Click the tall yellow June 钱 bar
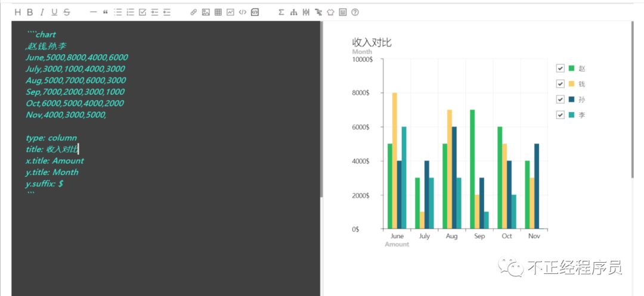Viewport: 644px width, 296px height. click(x=395, y=160)
